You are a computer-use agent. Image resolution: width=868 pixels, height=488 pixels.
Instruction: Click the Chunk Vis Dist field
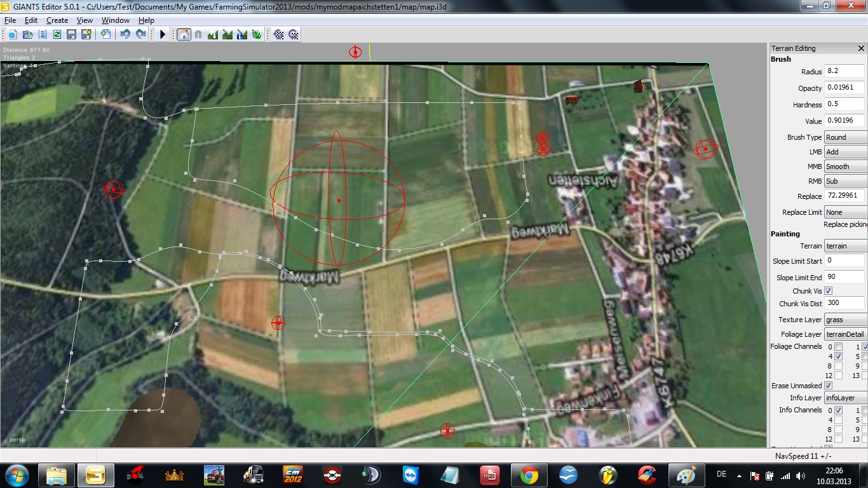(x=844, y=302)
